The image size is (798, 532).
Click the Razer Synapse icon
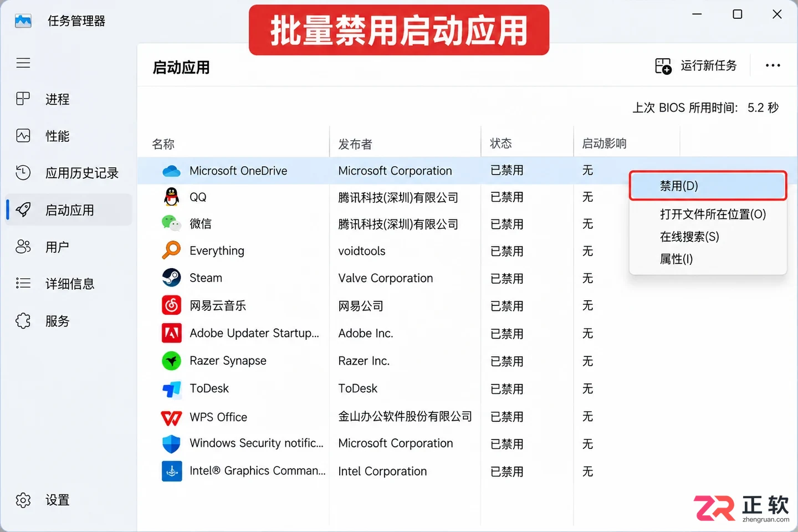(x=172, y=361)
